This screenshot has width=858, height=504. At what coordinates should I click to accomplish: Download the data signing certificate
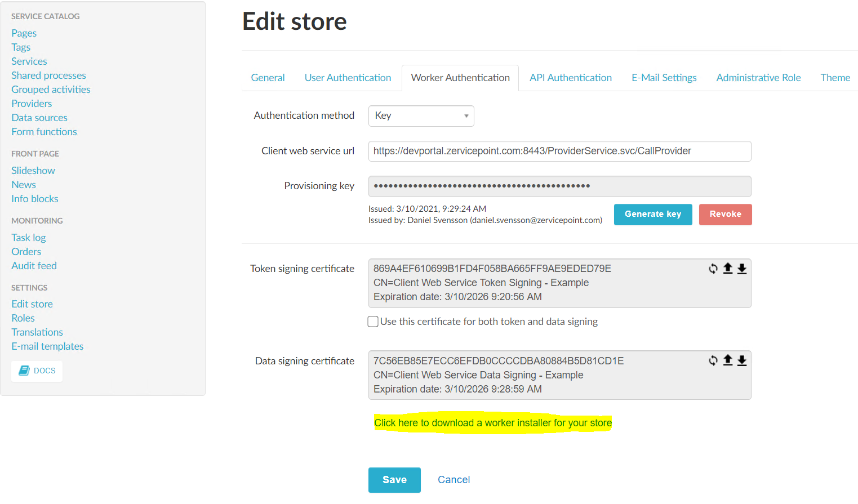click(742, 361)
